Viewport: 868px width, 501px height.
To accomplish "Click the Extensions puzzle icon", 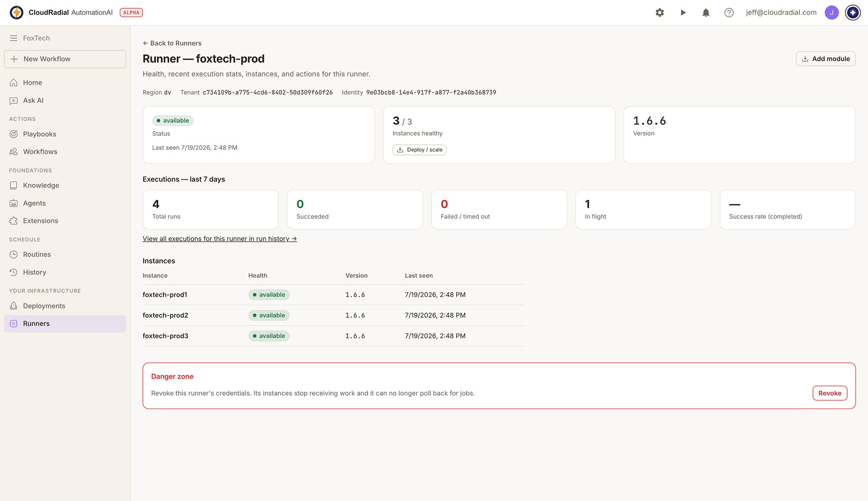I will pyautogui.click(x=13, y=221).
